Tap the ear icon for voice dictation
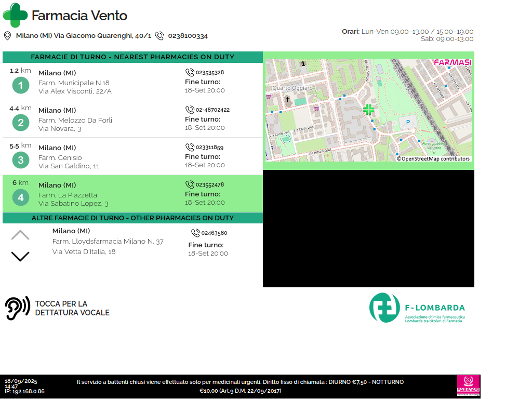 (18, 308)
